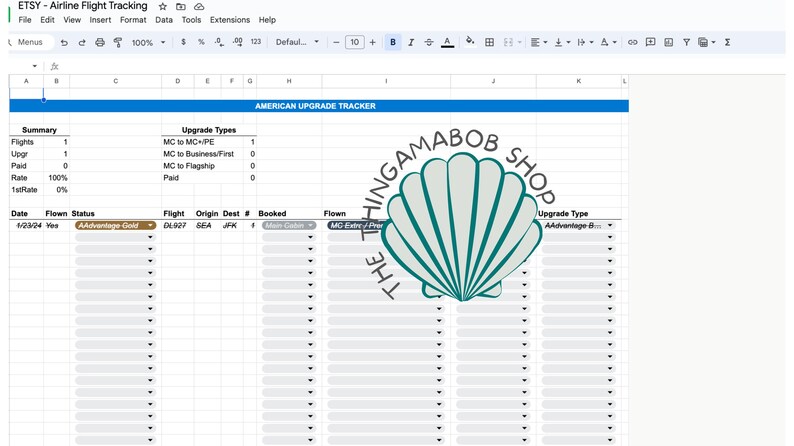794x446 pixels.
Task: Open the Extensions menu
Action: click(230, 20)
